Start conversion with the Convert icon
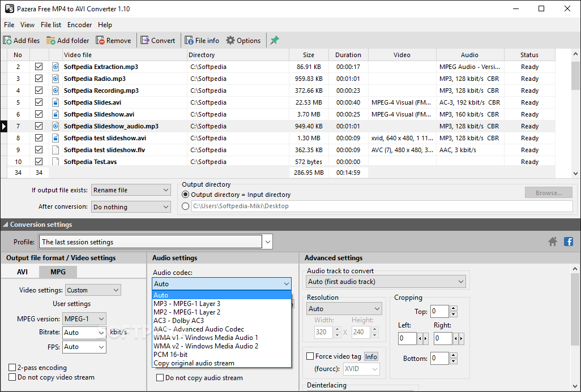 click(x=145, y=40)
